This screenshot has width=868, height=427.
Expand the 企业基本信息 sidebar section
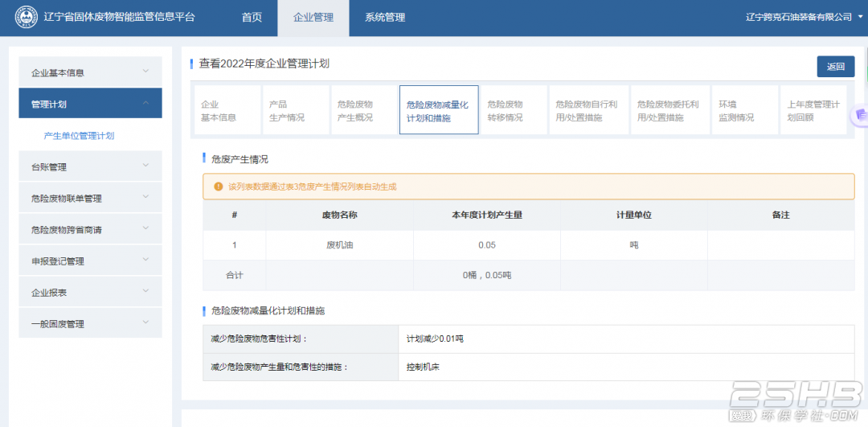90,72
